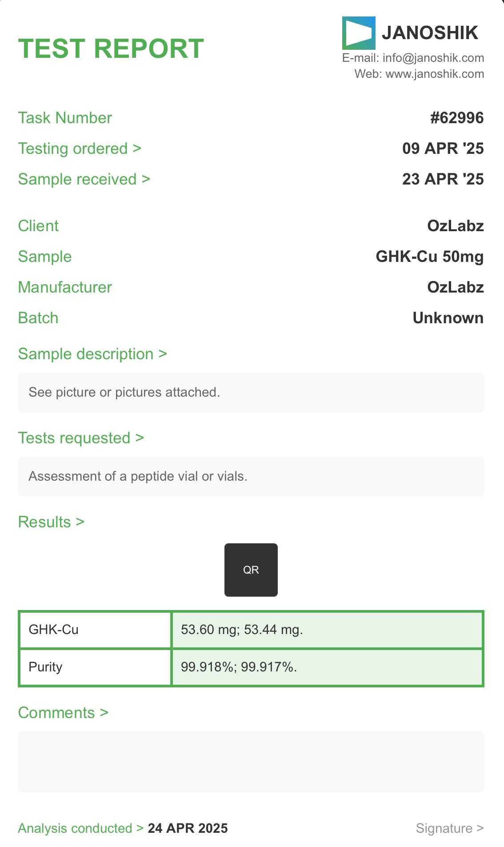Expand the Tests requested section
This screenshot has width=504, height=847.
click(81, 438)
